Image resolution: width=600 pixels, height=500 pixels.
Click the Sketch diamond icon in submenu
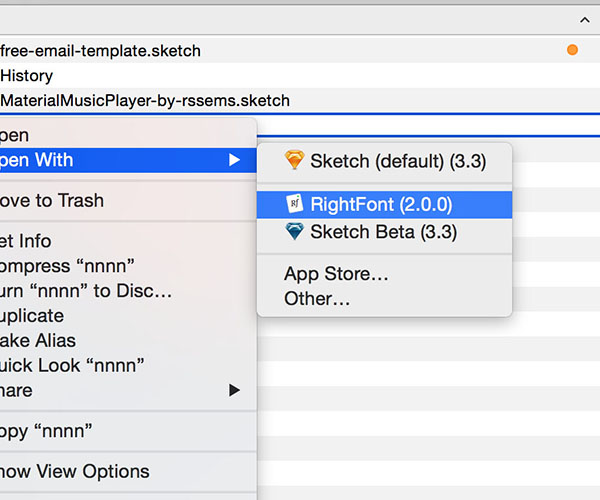pyautogui.click(x=295, y=160)
